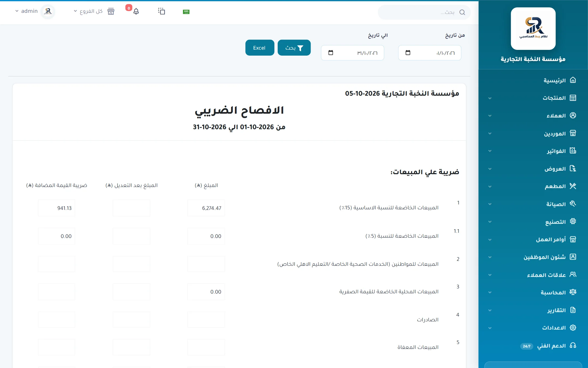
Task: Click the company logo in sidebar
Action: (x=533, y=29)
